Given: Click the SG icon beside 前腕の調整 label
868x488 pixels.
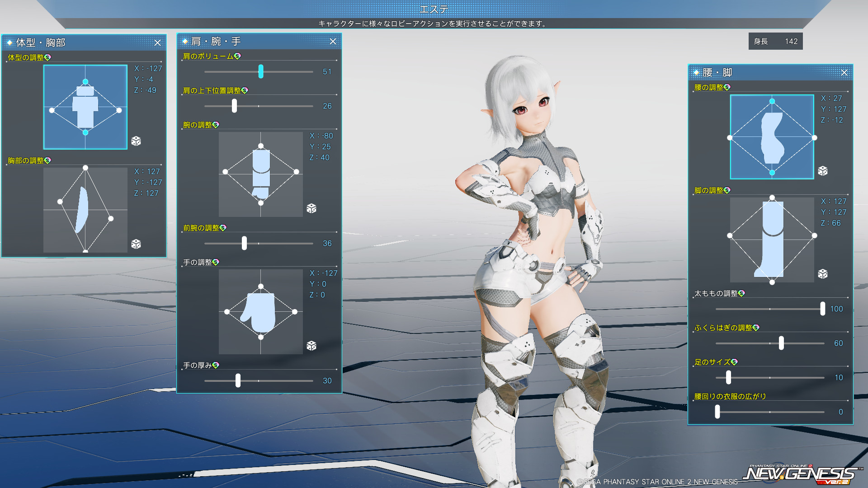Looking at the screenshot, I should pyautogui.click(x=223, y=228).
